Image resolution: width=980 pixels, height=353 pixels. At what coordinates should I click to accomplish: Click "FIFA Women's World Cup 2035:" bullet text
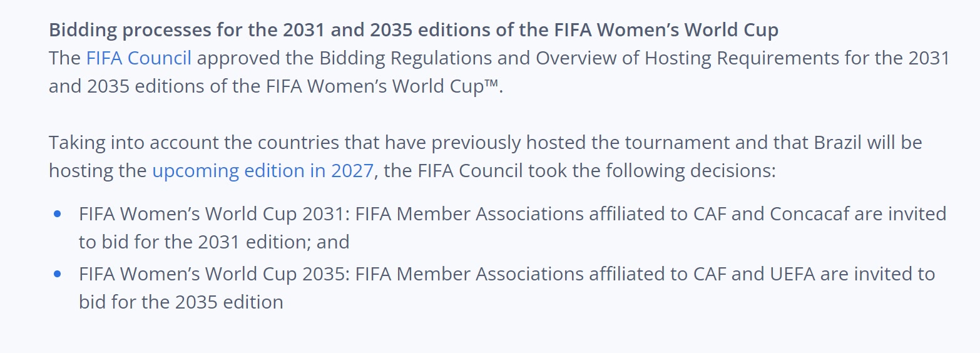(x=215, y=274)
